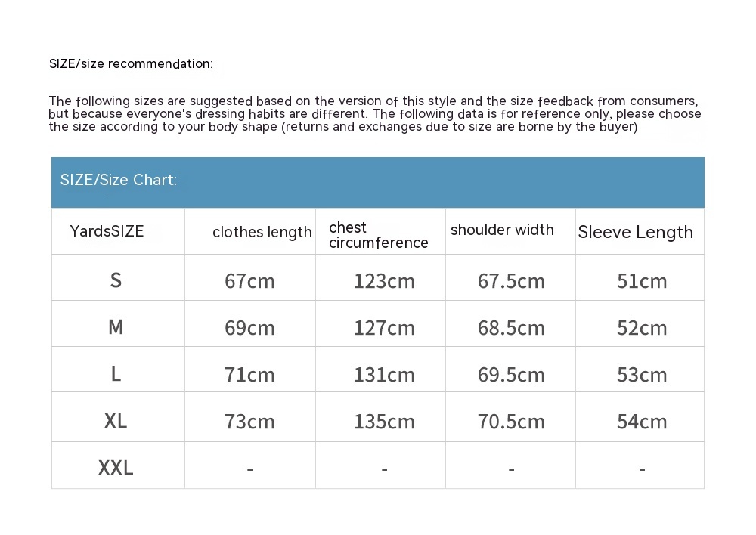Click the SIZE/Size Chart header bar
The width and height of the screenshot is (756, 535).
377,181
